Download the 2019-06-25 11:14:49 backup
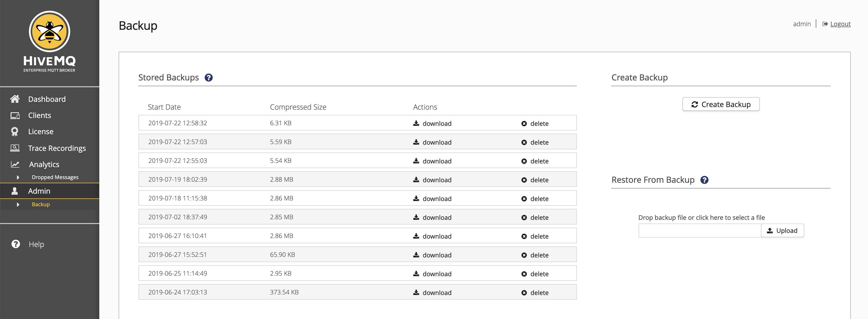 [432, 274]
